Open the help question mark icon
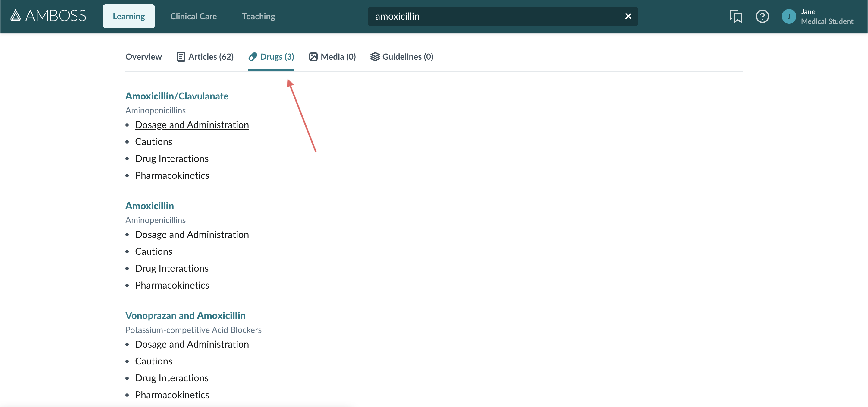868x407 pixels. (762, 16)
